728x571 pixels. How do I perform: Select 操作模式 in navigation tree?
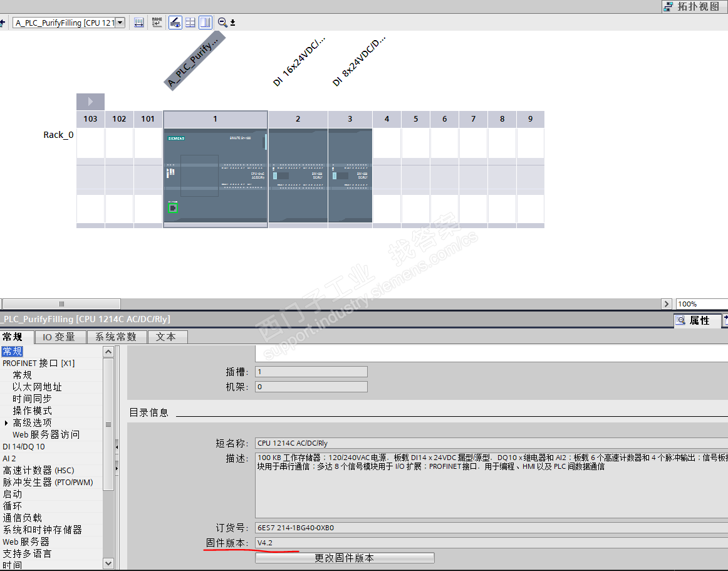(x=32, y=411)
